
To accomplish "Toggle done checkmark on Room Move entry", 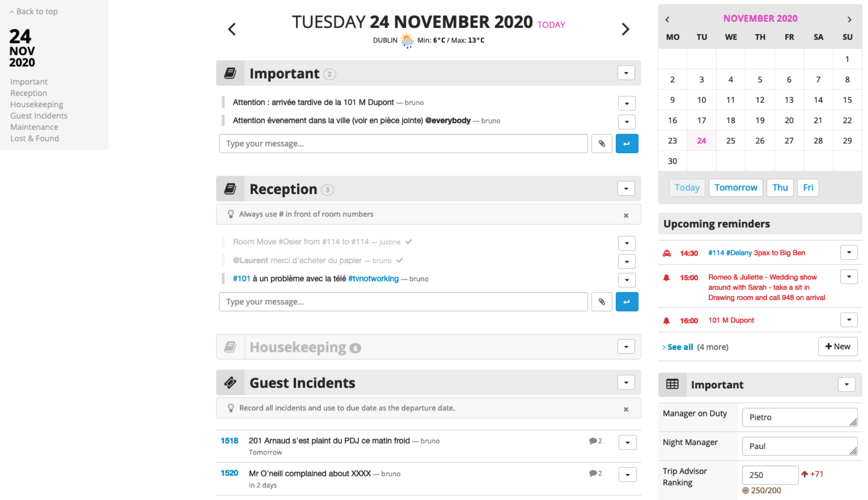I will click(x=409, y=242).
